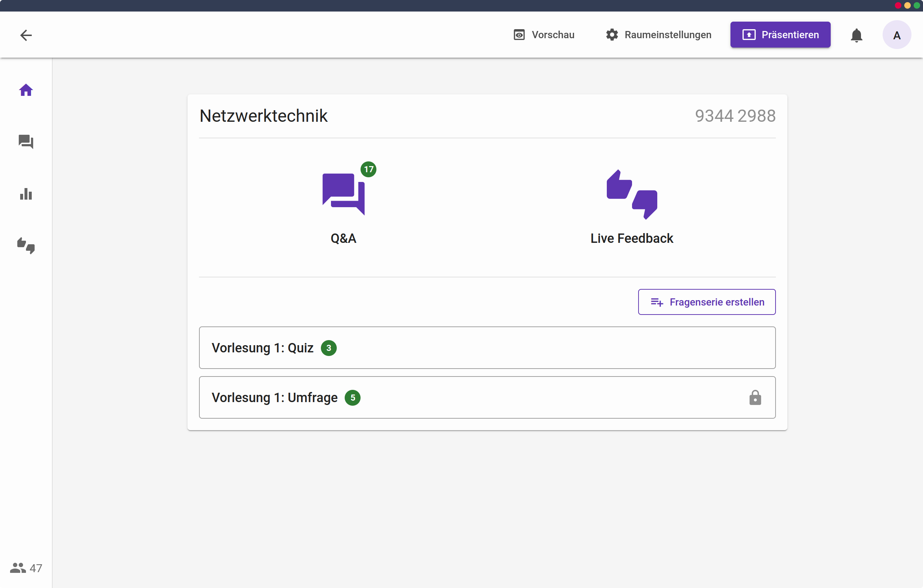Open Raumeinstellungen
Screen dimensions: 923x588
657,35
